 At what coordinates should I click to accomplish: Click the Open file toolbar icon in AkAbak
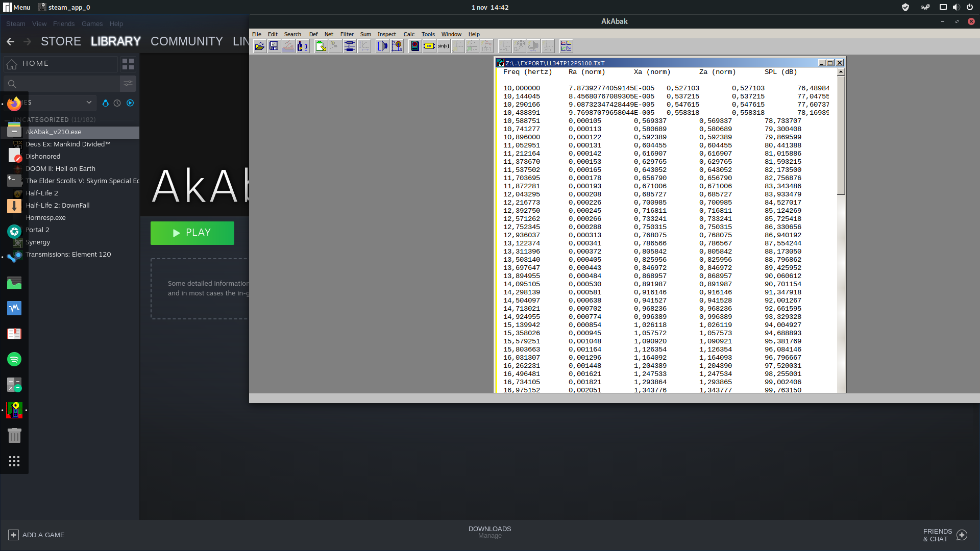pyautogui.click(x=260, y=46)
